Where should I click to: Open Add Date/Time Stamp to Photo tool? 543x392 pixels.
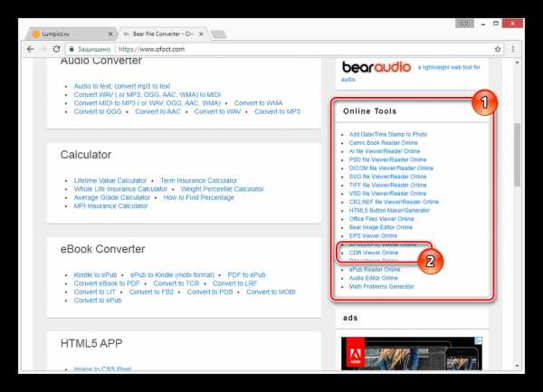tap(388, 134)
